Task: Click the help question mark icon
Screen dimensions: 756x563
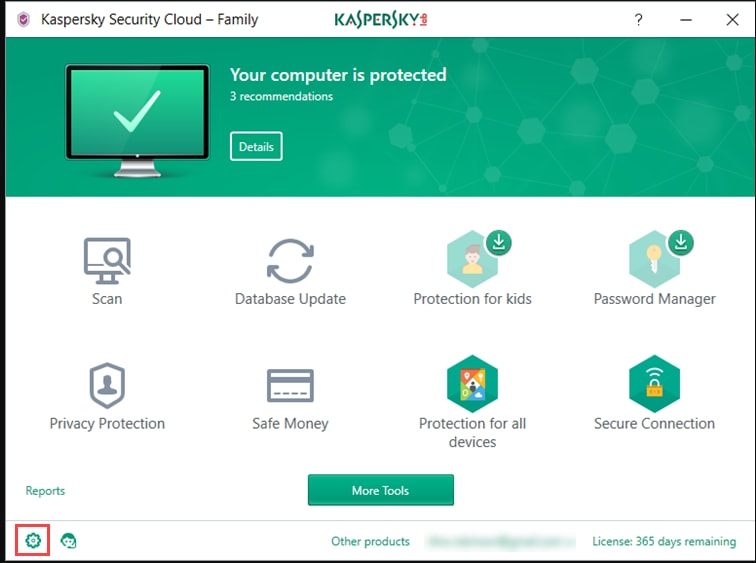Action: click(x=638, y=20)
